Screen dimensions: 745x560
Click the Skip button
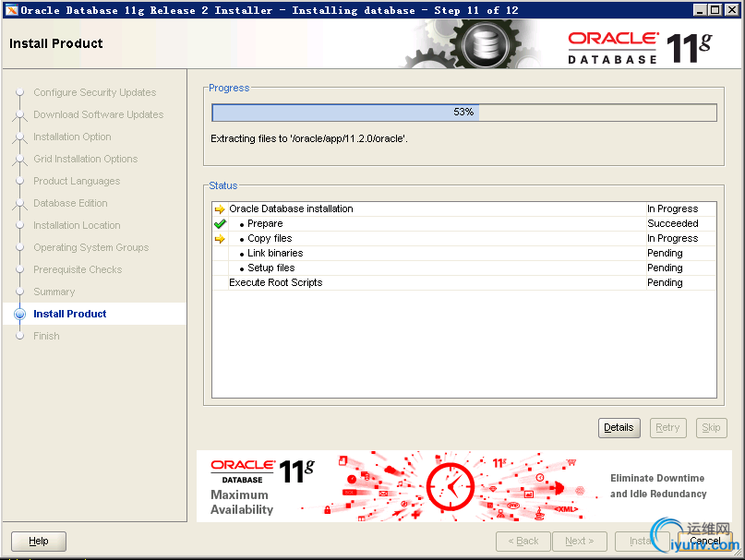(x=711, y=427)
